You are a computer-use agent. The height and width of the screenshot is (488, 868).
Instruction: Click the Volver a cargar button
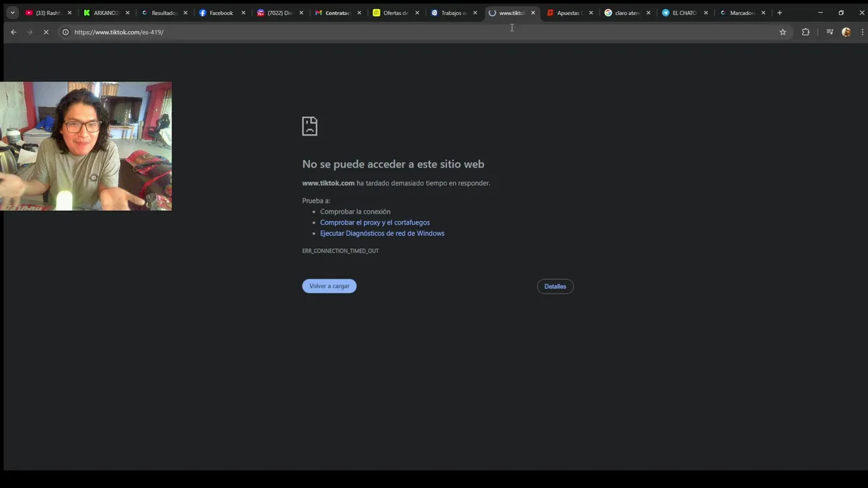click(x=329, y=286)
